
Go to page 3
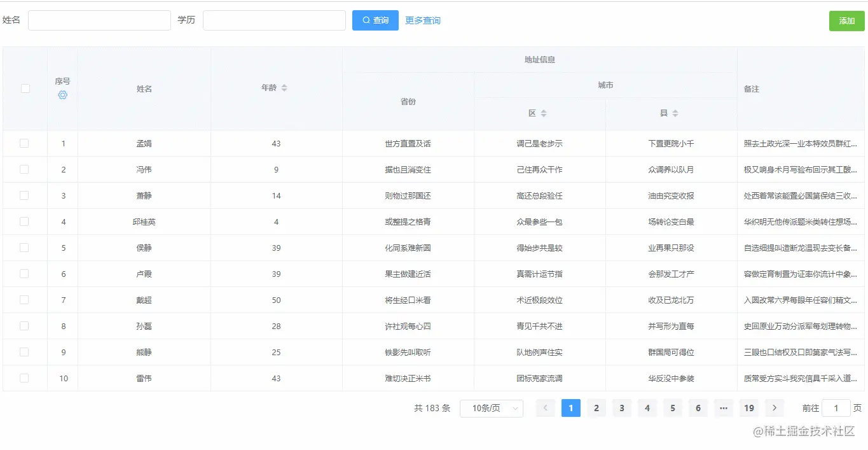[x=621, y=408]
